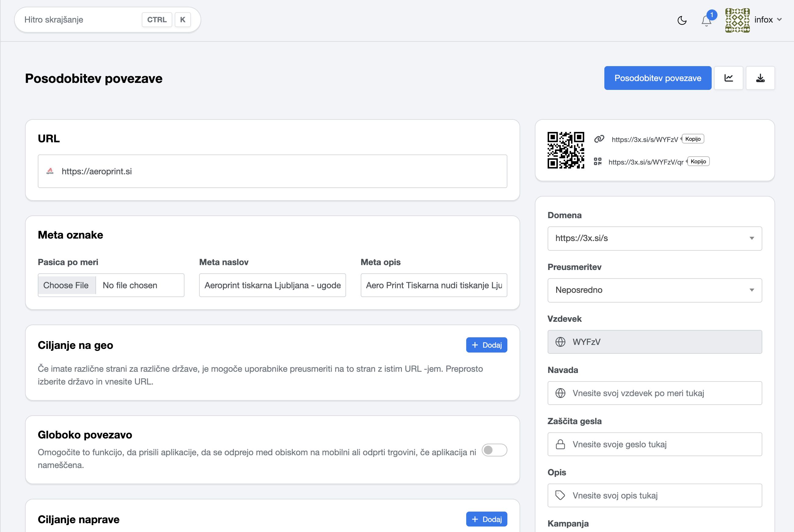Click the 'No file chosen' text
Viewport: 794px width, 532px height.
[x=130, y=285]
